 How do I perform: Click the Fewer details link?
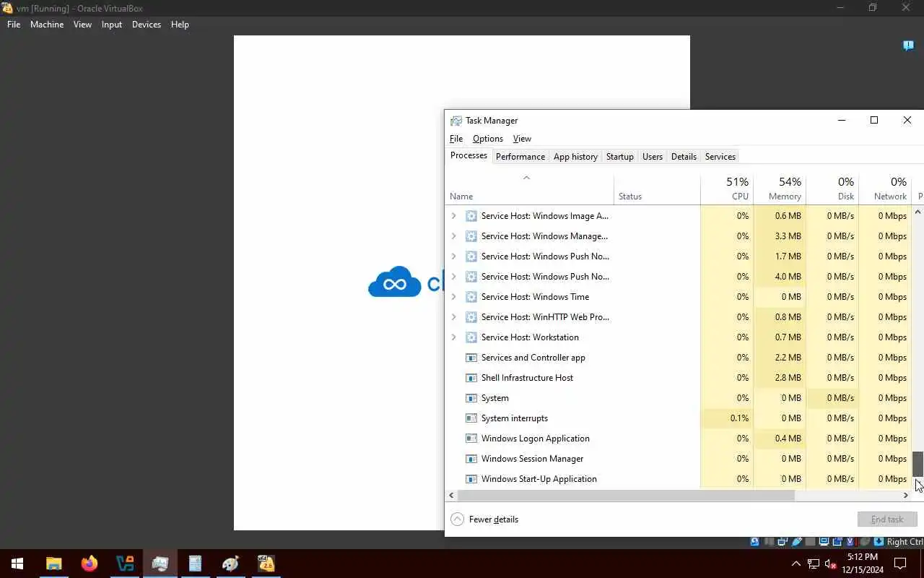point(494,519)
